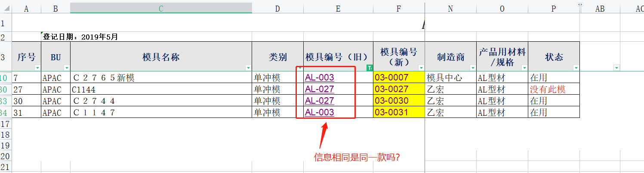Select row 10 header
Image resolution: width=644 pixels, height=173 pixels.
(x=6, y=78)
